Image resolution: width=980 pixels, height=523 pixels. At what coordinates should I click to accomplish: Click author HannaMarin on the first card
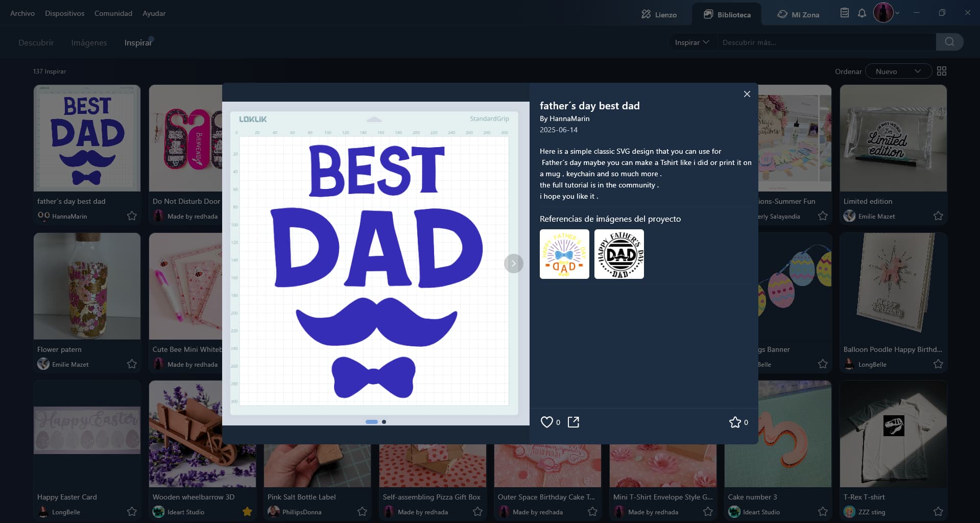click(69, 217)
